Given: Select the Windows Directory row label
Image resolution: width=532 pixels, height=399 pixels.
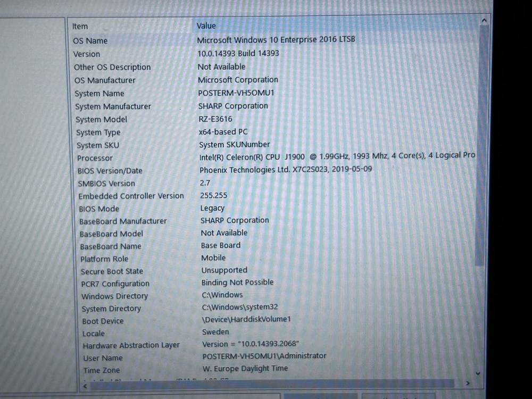Looking at the screenshot, I should (115, 296).
